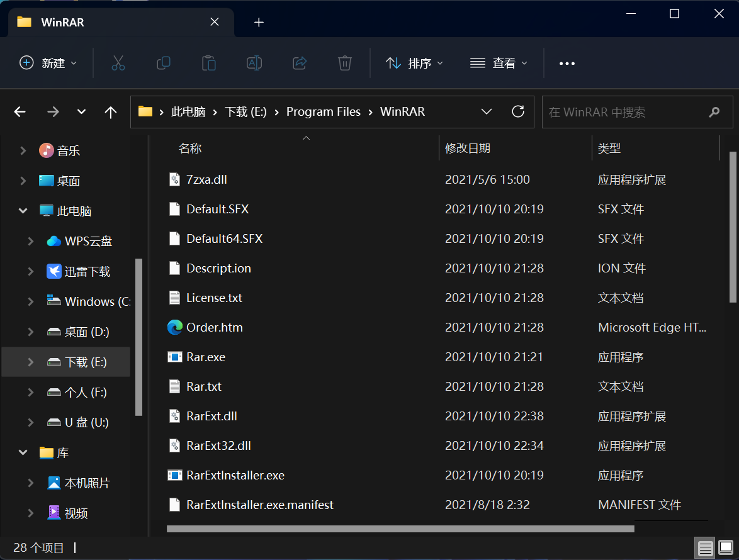Expand the 本机照片 tree node

click(x=31, y=483)
